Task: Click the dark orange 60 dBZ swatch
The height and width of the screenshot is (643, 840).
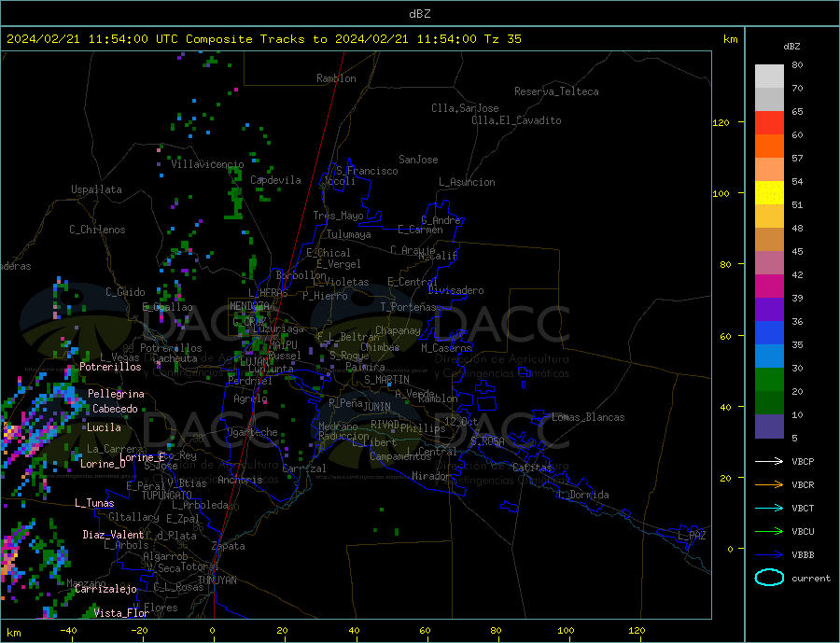Action: tap(769, 146)
